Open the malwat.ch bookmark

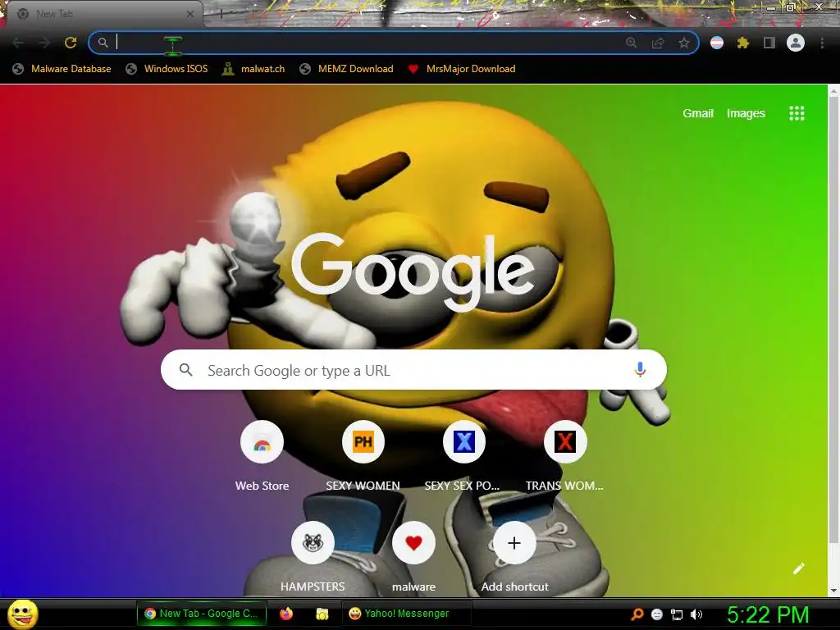point(254,69)
